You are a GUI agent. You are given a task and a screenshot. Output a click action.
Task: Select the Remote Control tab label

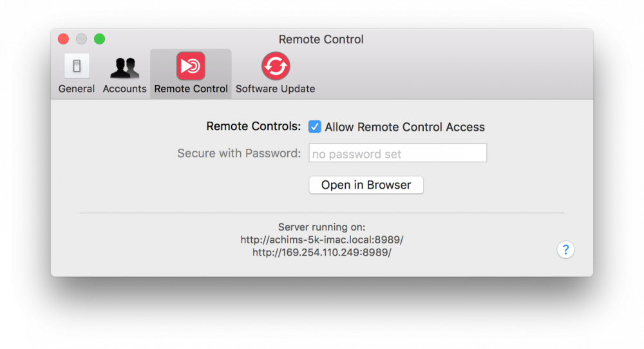(x=191, y=89)
